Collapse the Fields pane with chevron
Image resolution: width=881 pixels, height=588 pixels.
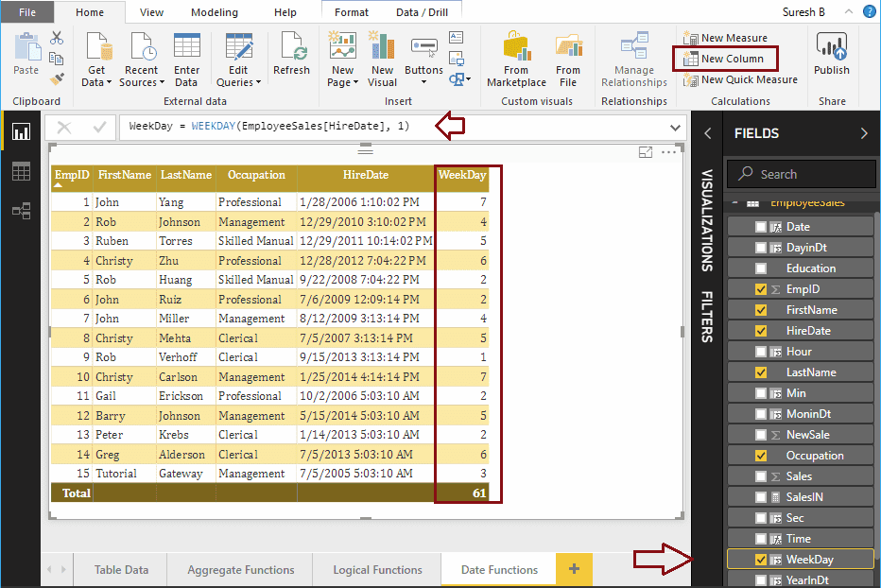coord(863,133)
